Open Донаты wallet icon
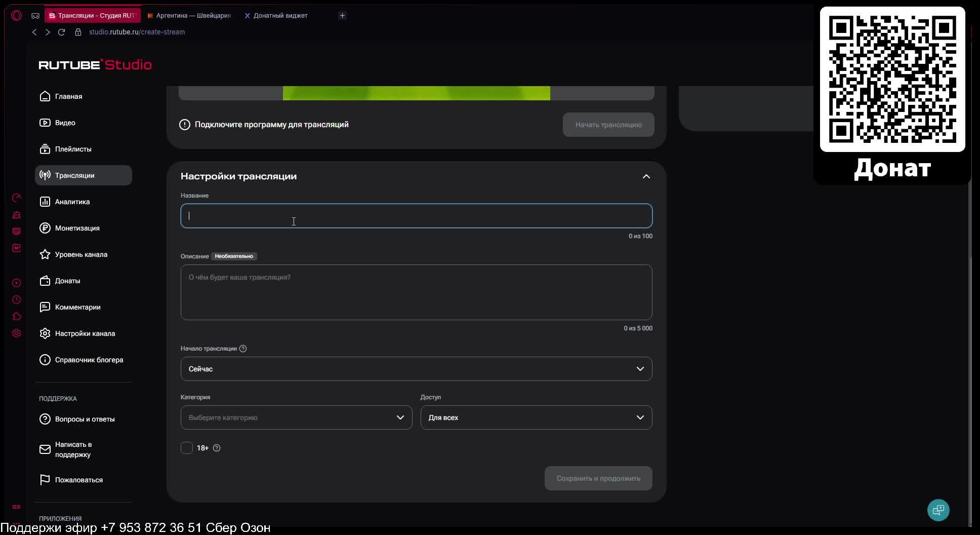This screenshot has height=535, width=980. 45,281
